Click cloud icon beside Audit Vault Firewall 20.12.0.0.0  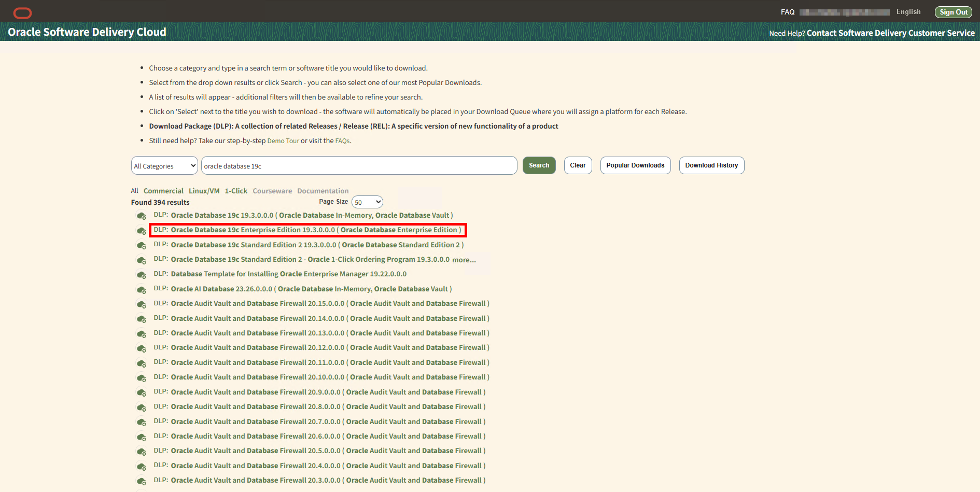coord(141,348)
